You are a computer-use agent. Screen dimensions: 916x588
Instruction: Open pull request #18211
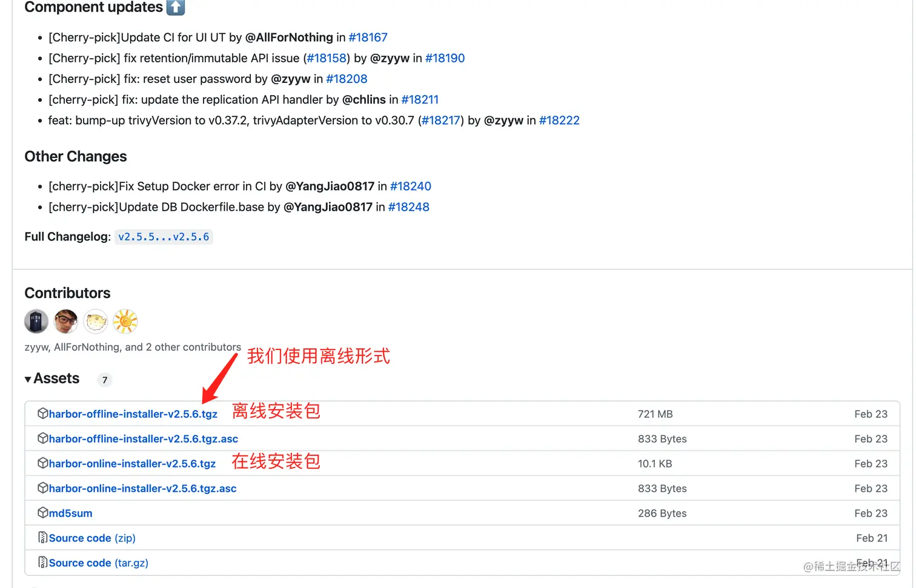click(x=420, y=99)
